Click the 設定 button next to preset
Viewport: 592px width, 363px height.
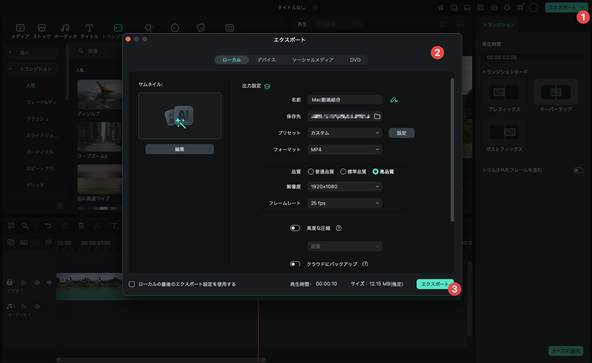[x=401, y=133]
